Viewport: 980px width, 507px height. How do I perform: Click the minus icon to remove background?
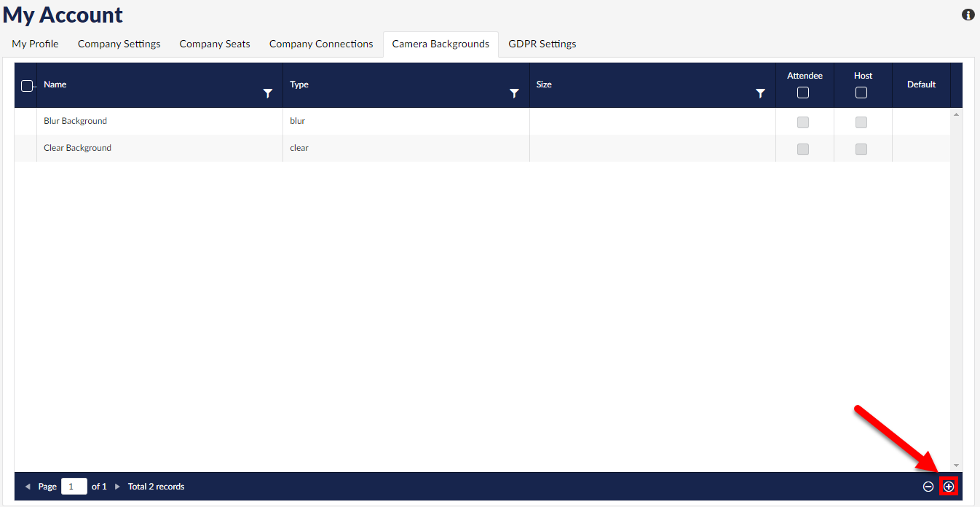coord(928,487)
